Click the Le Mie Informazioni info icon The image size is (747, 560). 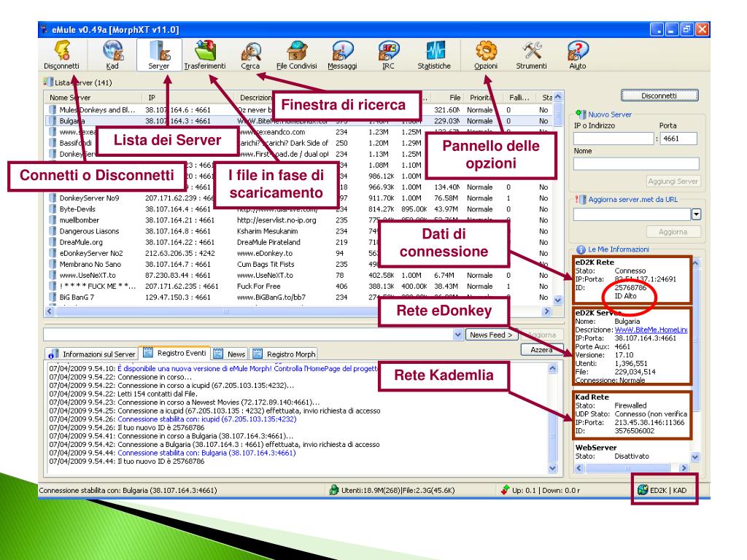tap(581, 249)
